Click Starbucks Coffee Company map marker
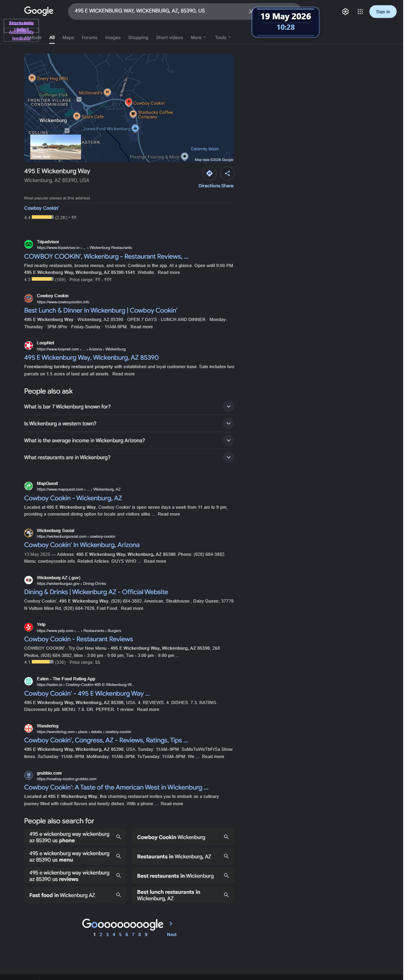Screen dimensions: 408x980 (133, 114)
